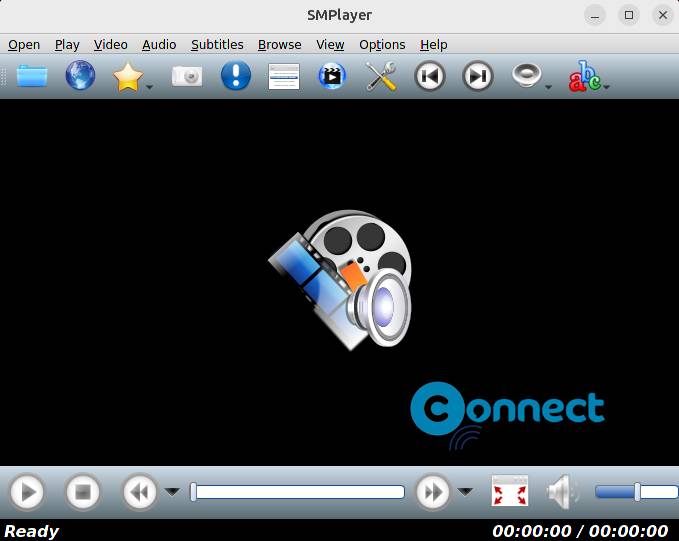Viewport: 679px width, 541px height.
Task: Open preferences with the wrench icon
Action: tap(381, 77)
